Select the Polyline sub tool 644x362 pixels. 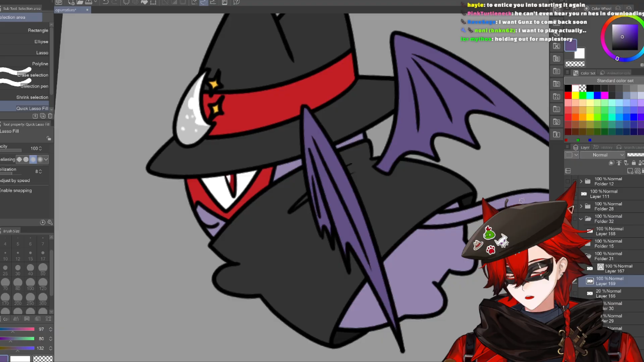pos(25,64)
